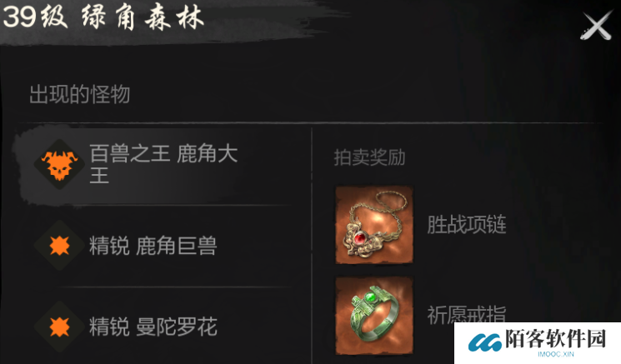Click the elite star icon beside 鹿角巨兽
Viewport: 621px width, 364px height.
[60, 246]
